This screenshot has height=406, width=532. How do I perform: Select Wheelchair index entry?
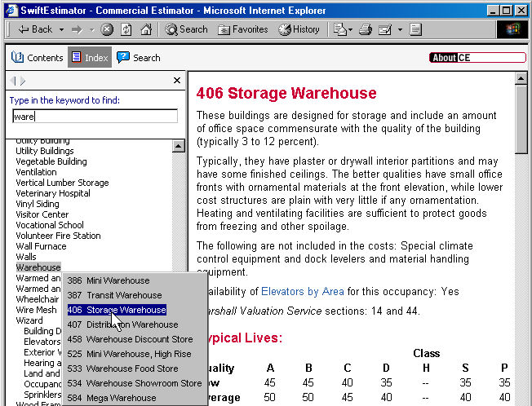pyautogui.click(x=38, y=299)
